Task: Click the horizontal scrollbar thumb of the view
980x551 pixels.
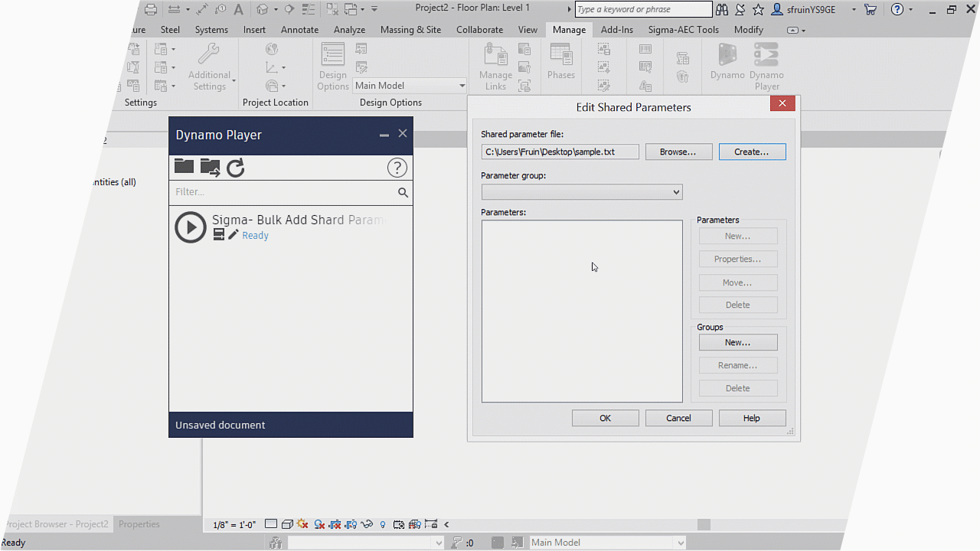Action: point(704,524)
